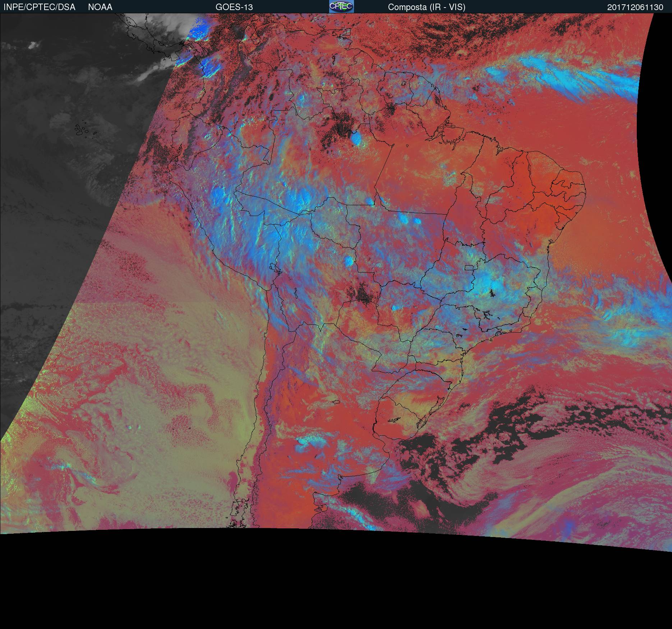
Task: Click the small Distrito Federal rectangle in Brazil
Action: 469,267
